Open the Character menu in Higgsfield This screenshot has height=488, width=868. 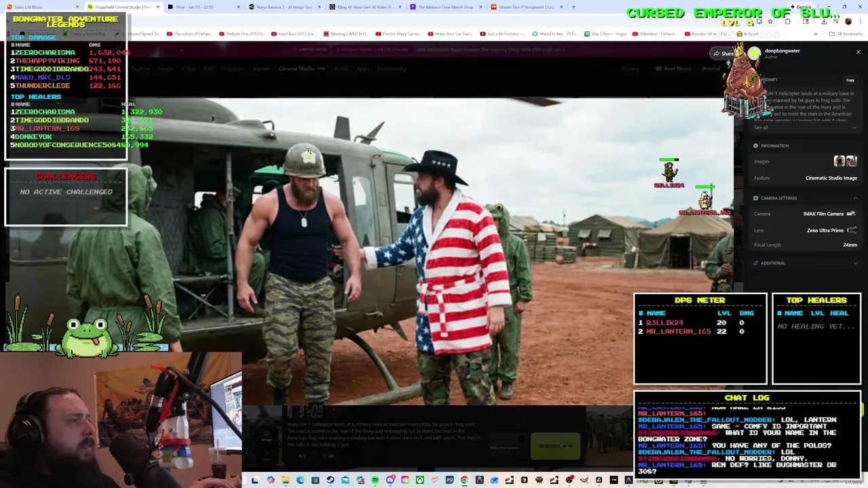click(x=233, y=68)
